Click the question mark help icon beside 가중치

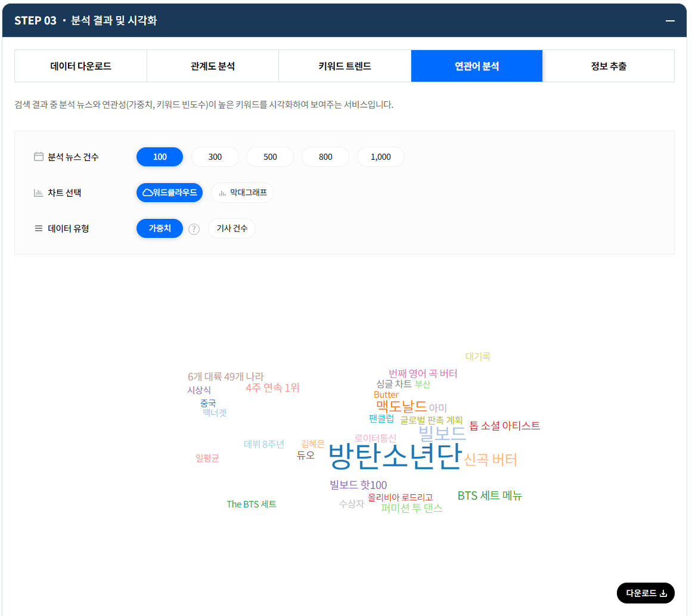(194, 229)
